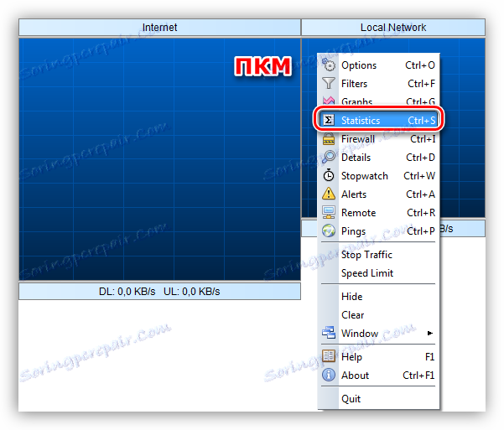Click the DL/UL speed status bar

[x=159, y=291]
